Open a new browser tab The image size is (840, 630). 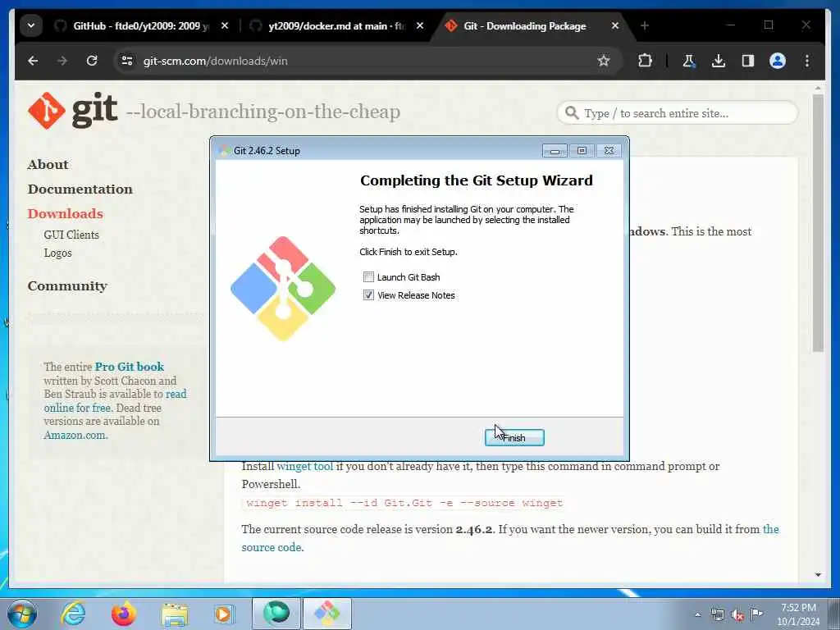(645, 25)
